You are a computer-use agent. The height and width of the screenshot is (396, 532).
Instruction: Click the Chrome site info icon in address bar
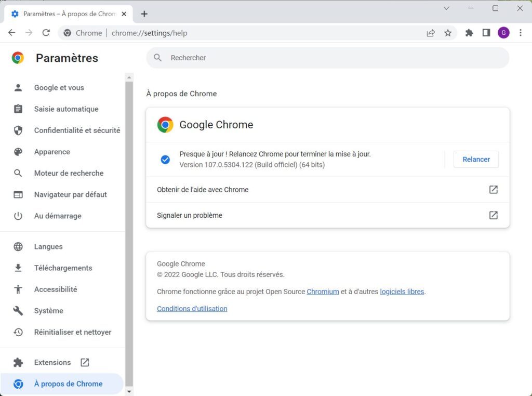pos(68,33)
